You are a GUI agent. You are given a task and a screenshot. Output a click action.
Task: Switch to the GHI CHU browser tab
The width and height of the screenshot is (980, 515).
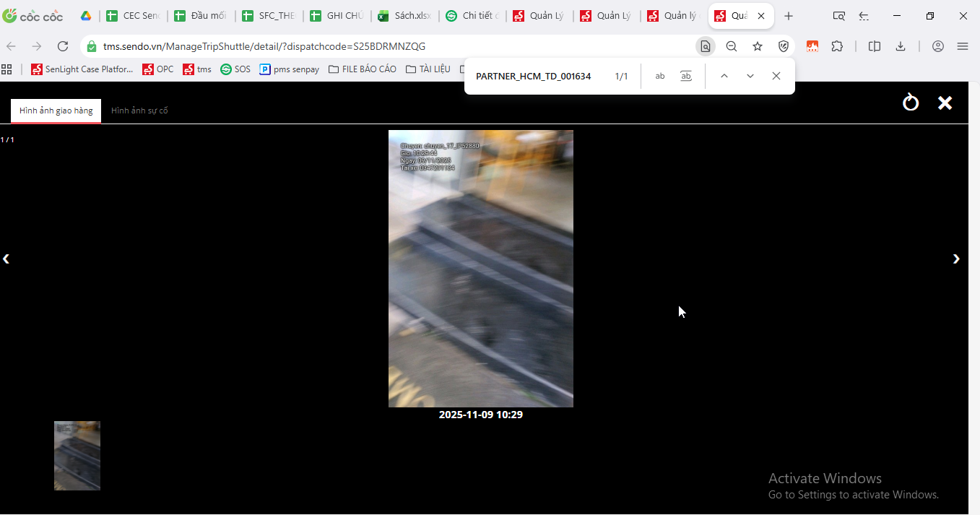337,16
